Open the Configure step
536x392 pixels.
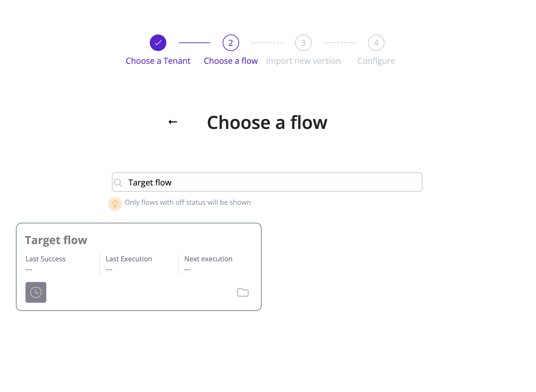[376, 61]
